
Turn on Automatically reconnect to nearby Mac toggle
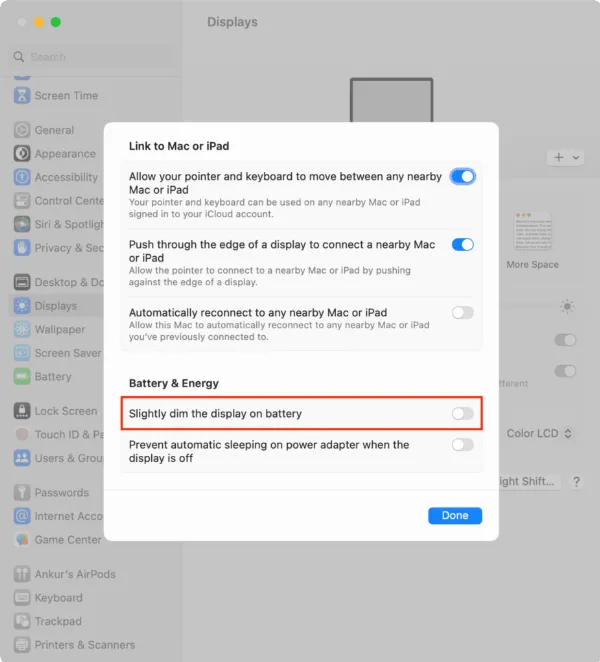pyautogui.click(x=463, y=313)
